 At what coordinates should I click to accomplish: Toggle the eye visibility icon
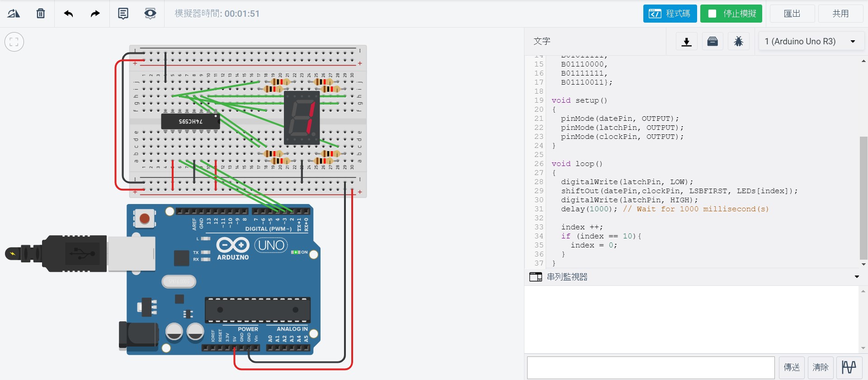point(150,14)
